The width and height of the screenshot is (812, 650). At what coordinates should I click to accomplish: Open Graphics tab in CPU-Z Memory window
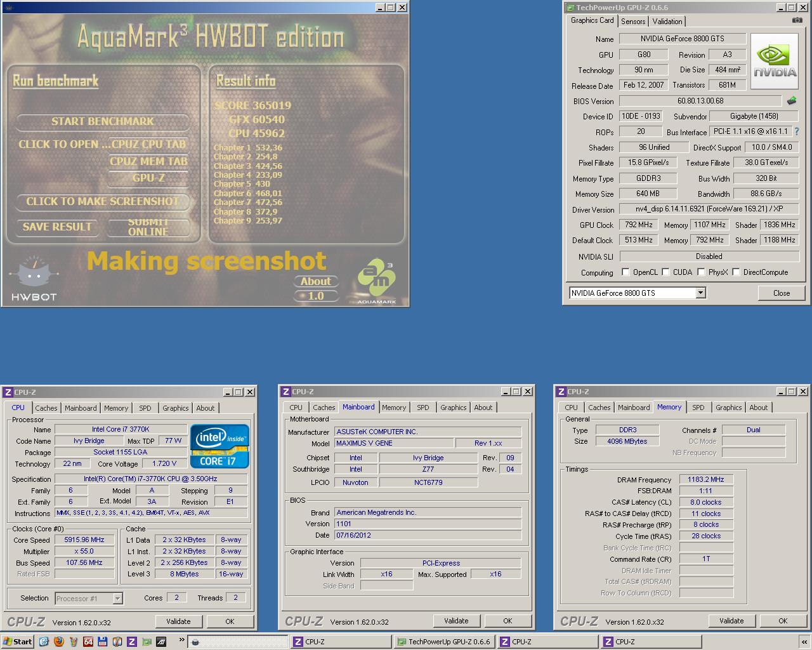pos(729,408)
